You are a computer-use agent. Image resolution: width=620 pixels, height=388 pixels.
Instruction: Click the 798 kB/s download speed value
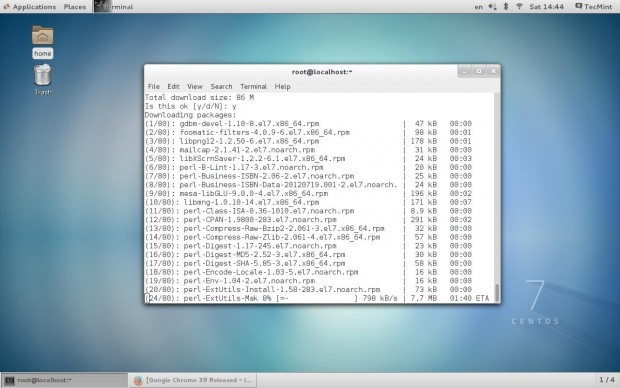380,298
